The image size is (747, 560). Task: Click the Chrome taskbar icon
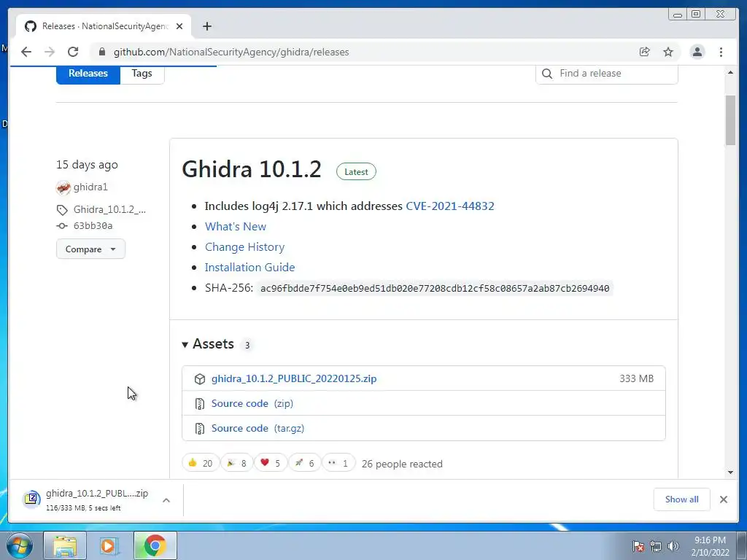155,545
